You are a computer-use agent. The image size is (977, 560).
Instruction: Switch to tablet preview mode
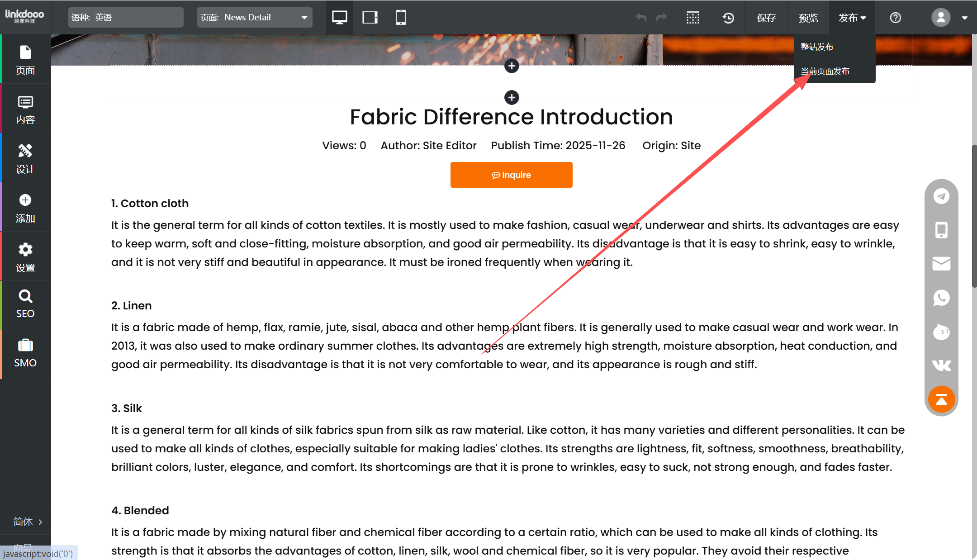coord(370,18)
